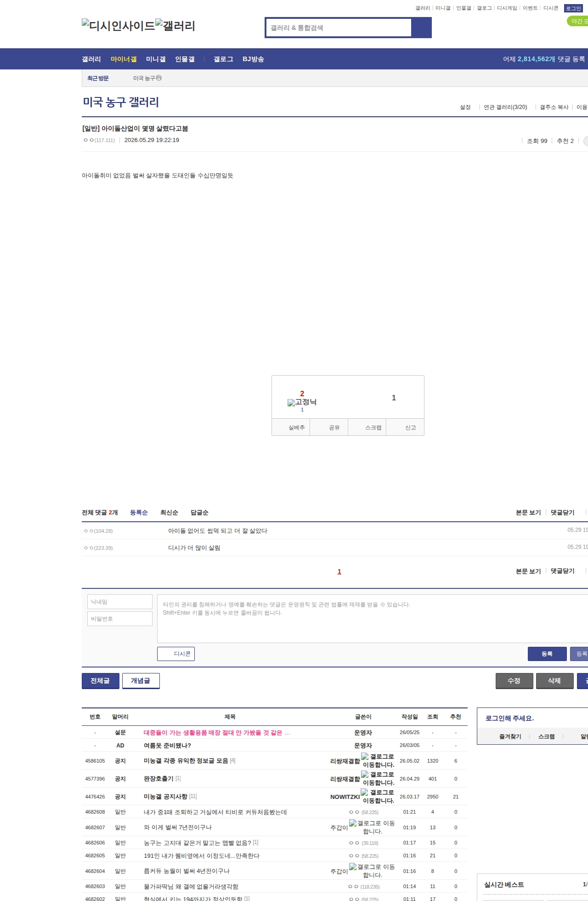Focus the 갤러리 & 통합검색 search field
This screenshot has height=901, width=588.
click(339, 28)
